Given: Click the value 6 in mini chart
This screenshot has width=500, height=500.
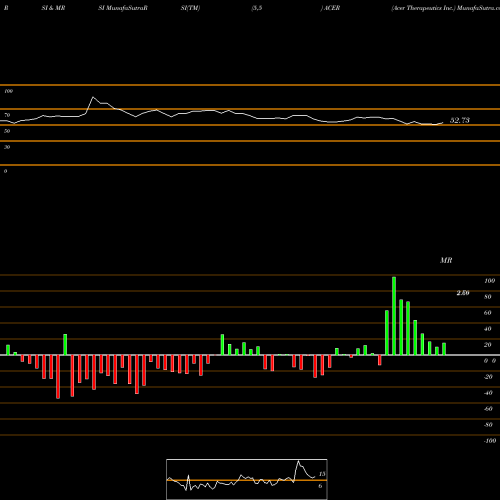Looking at the screenshot, I should pyautogui.click(x=320, y=486).
